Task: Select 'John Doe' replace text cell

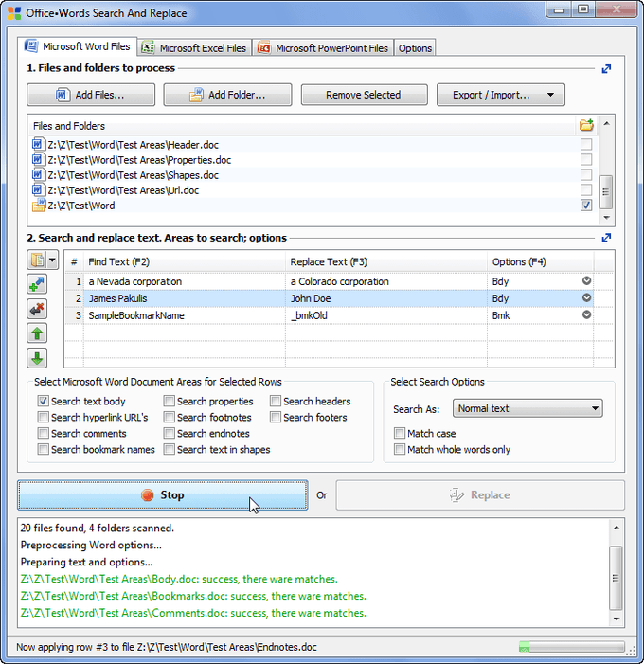Action: [386, 298]
